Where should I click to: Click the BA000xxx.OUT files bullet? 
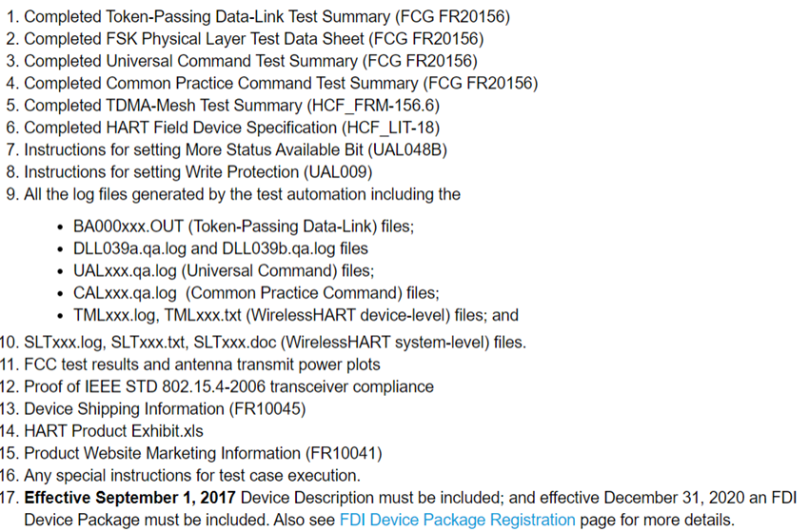tap(244, 227)
